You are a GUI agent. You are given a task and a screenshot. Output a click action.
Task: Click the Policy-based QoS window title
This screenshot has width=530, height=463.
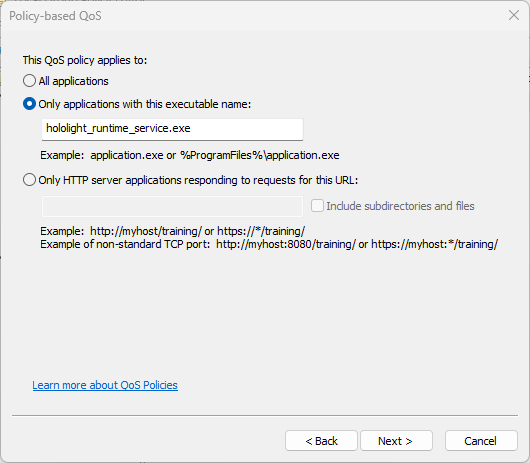tap(55, 16)
